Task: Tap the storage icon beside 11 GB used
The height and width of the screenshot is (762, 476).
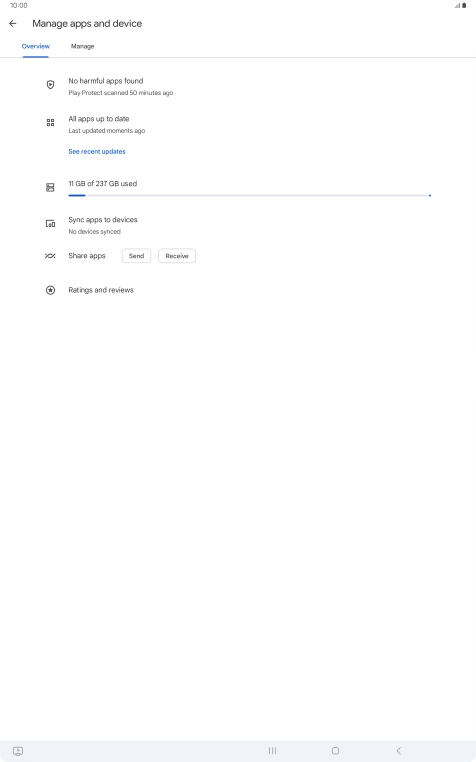Action: [50, 187]
